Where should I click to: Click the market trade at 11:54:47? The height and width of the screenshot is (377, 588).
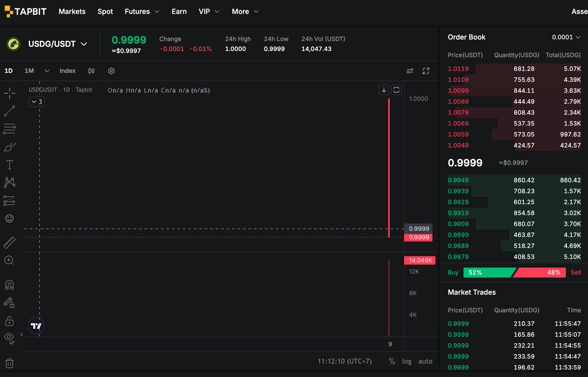(514, 356)
